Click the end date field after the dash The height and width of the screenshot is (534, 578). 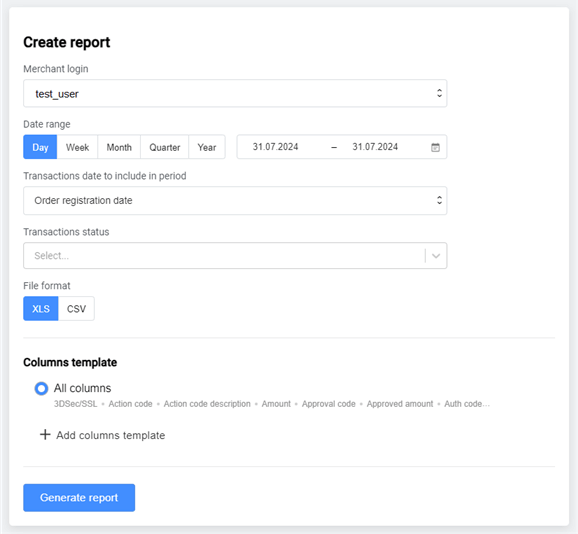375,147
